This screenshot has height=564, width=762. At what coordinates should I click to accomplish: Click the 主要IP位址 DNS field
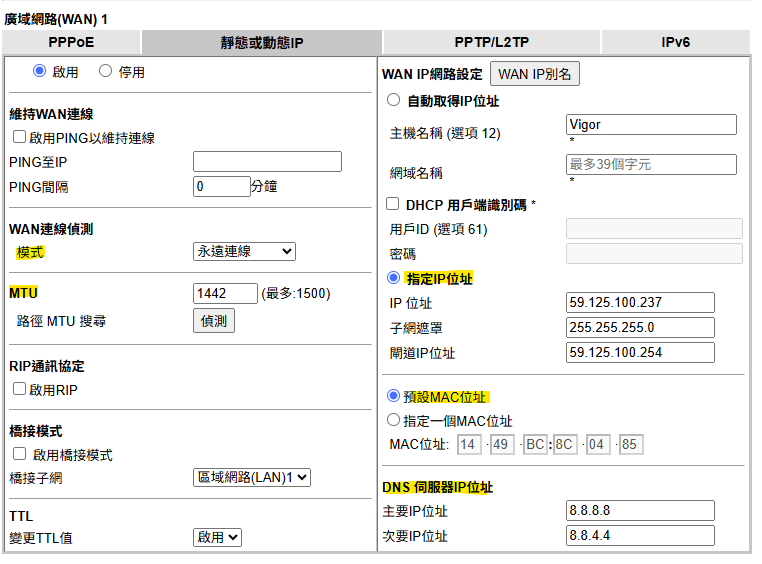pyautogui.click(x=640, y=511)
